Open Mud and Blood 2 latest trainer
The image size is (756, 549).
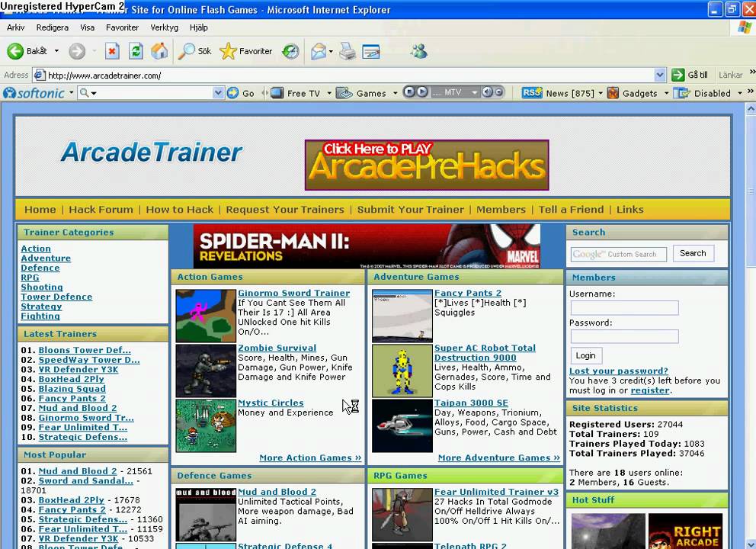(78, 408)
